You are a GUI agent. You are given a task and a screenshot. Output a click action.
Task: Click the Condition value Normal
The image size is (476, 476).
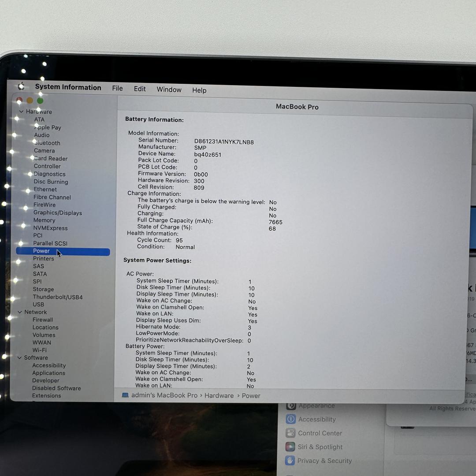point(185,247)
